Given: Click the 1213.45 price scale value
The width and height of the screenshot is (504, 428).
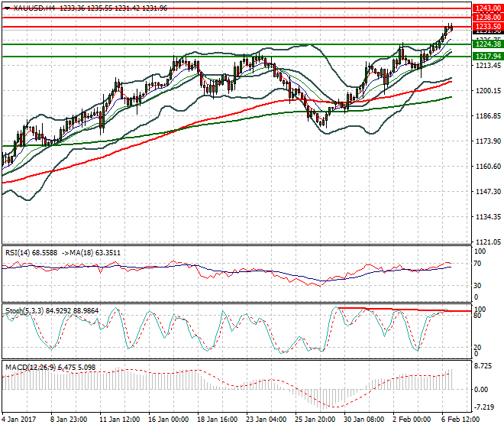Looking at the screenshot, I should [488, 66].
